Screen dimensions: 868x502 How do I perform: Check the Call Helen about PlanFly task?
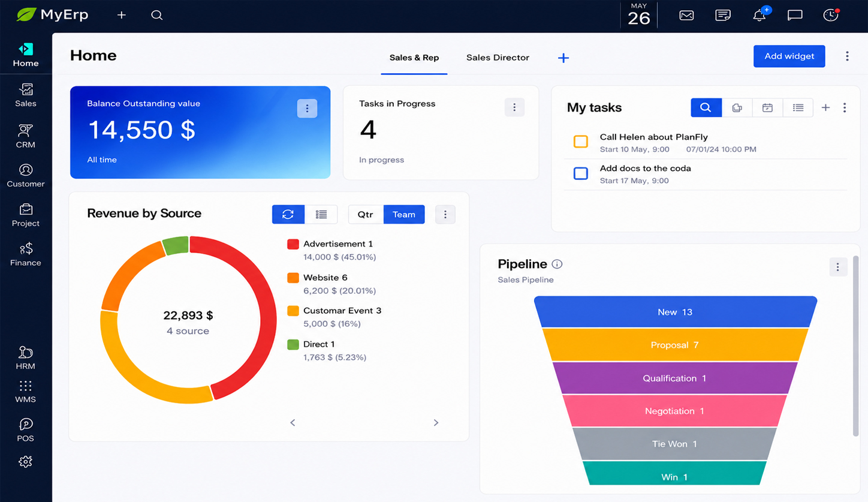pos(581,142)
